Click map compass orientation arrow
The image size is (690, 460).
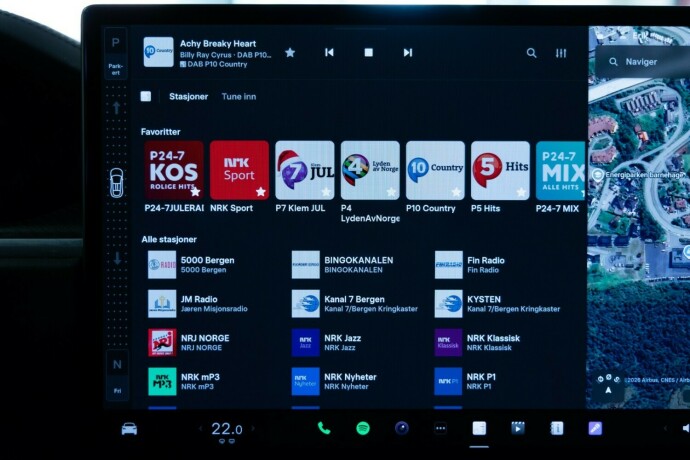[x=608, y=390]
